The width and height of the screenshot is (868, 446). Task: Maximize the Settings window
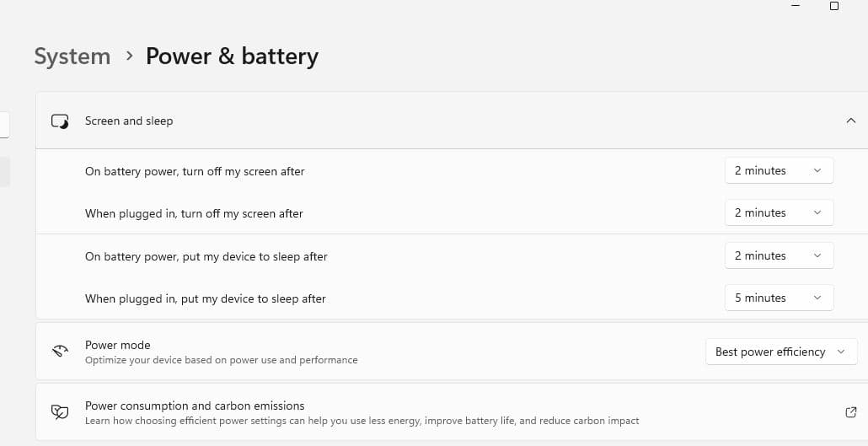coord(834,6)
